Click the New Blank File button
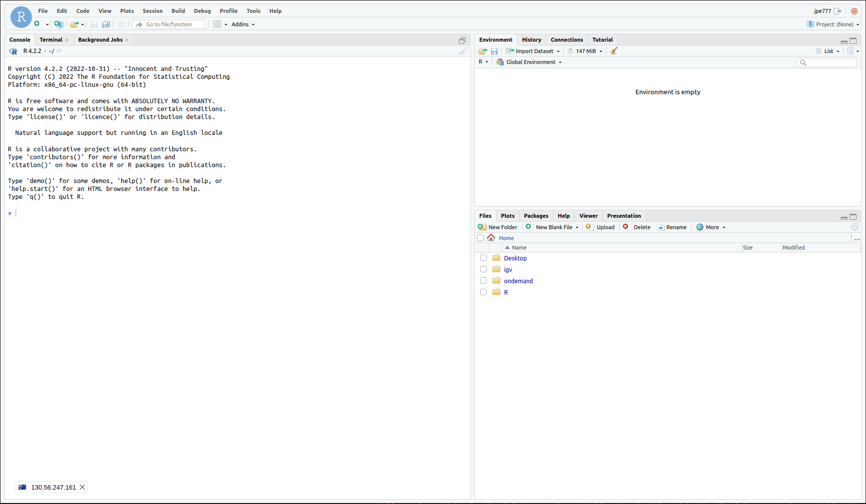 coord(550,227)
